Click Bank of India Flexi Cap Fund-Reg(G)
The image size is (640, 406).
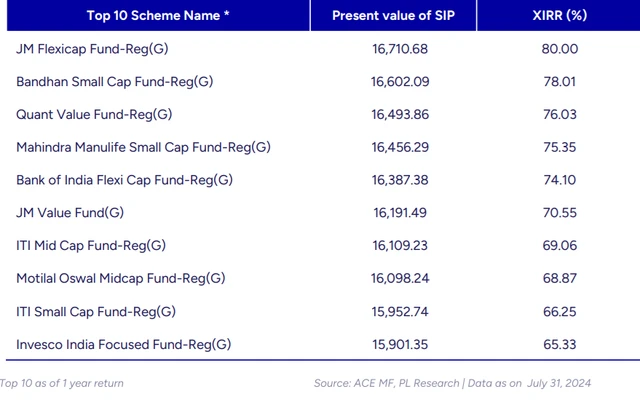tap(124, 180)
